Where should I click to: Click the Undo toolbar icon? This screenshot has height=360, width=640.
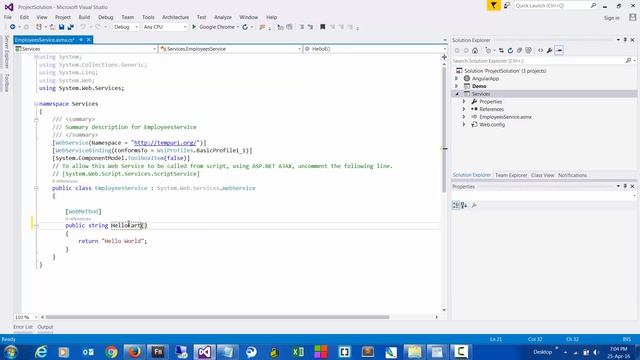pos(83,27)
